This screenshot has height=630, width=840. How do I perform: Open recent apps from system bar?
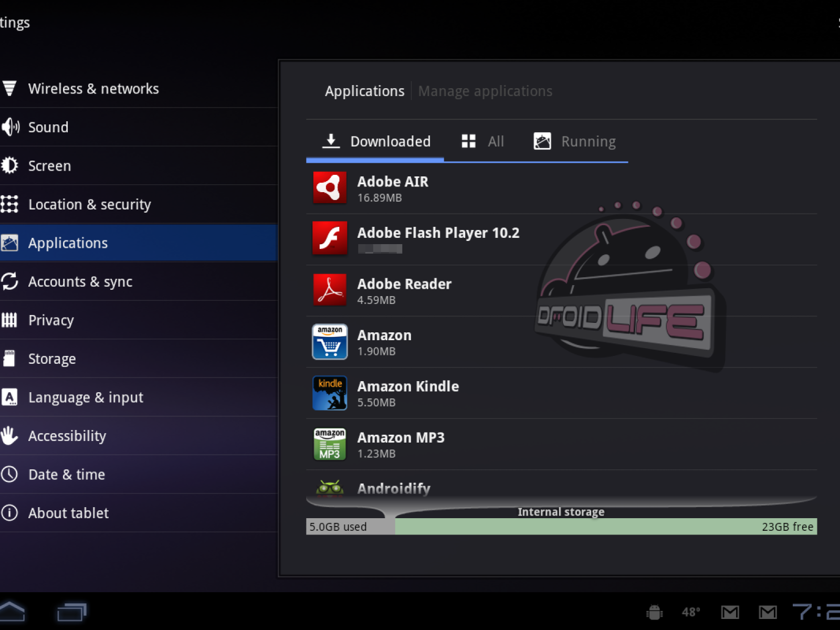[x=71, y=612]
